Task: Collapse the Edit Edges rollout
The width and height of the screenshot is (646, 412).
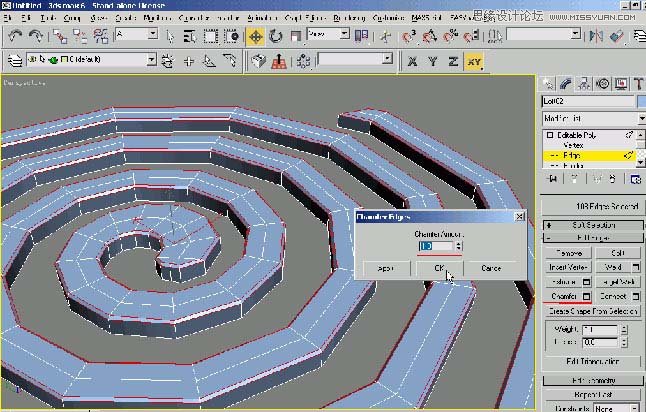Action: [x=593, y=238]
